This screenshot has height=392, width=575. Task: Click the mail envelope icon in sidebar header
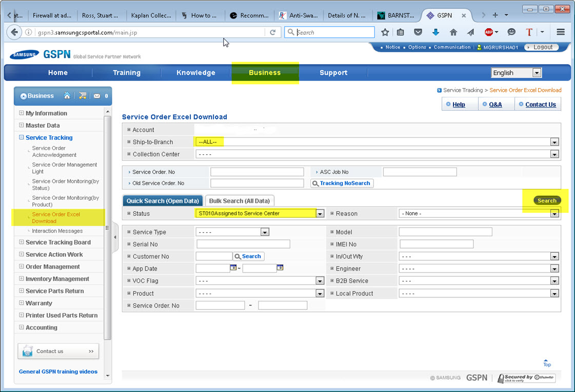coord(96,96)
